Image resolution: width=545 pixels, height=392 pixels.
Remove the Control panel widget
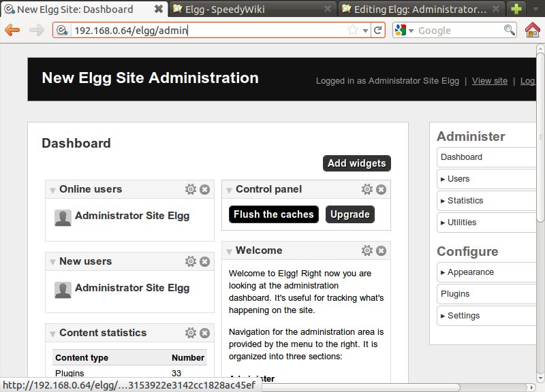381,190
